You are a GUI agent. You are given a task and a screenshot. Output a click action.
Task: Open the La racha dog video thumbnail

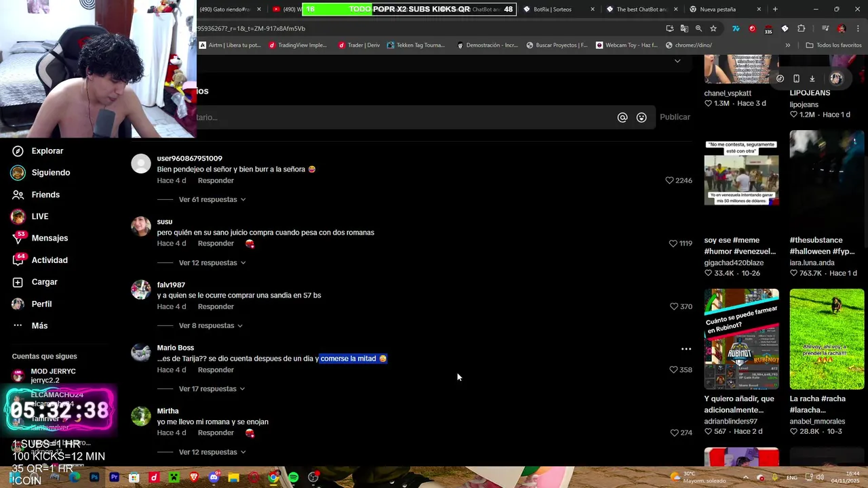point(827,339)
